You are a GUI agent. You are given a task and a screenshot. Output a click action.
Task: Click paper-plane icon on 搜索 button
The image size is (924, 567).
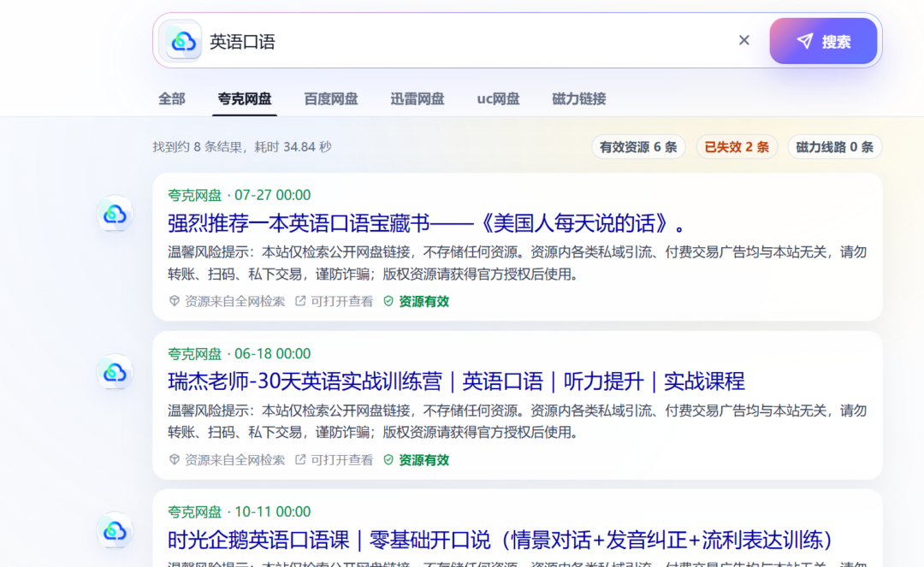tap(805, 41)
